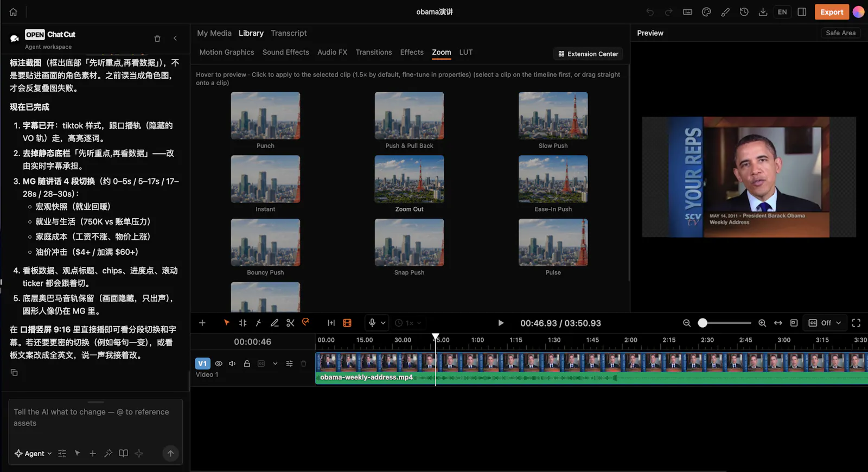The height and width of the screenshot is (472, 868).
Task: Toggle Safe Area in preview
Action: 840,33
